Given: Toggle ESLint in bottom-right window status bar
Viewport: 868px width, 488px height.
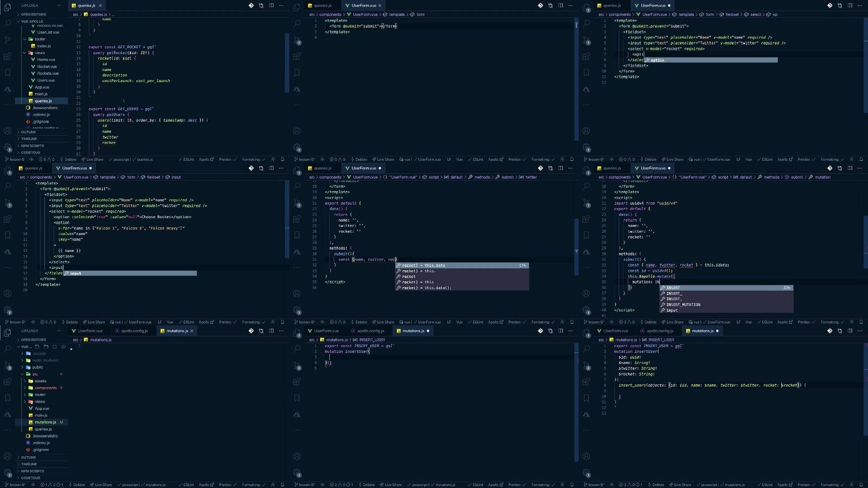Looking at the screenshot, I should click(x=765, y=485).
